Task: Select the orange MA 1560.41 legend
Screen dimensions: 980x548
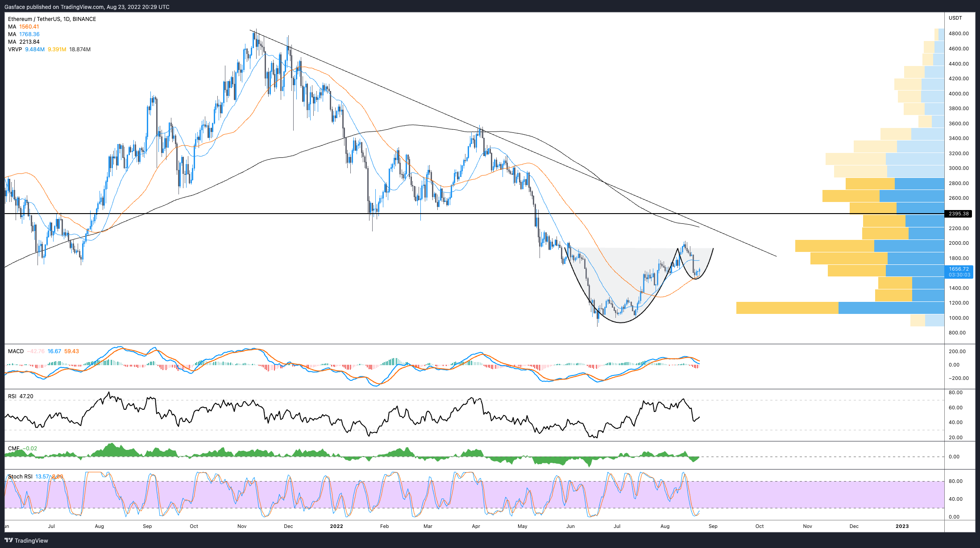Action: click(24, 27)
